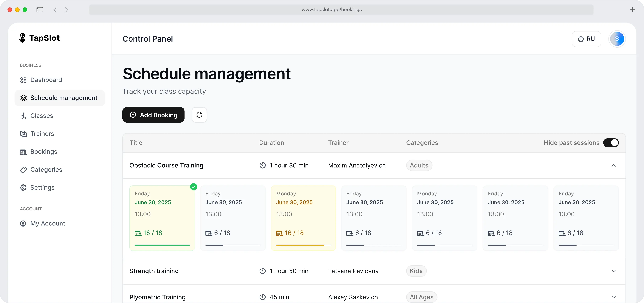This screenshot has width=644, height=303.
Task: Select the yellow Monday session card 16 / 18
Action: pyautogui.click(x=304, y=218)
